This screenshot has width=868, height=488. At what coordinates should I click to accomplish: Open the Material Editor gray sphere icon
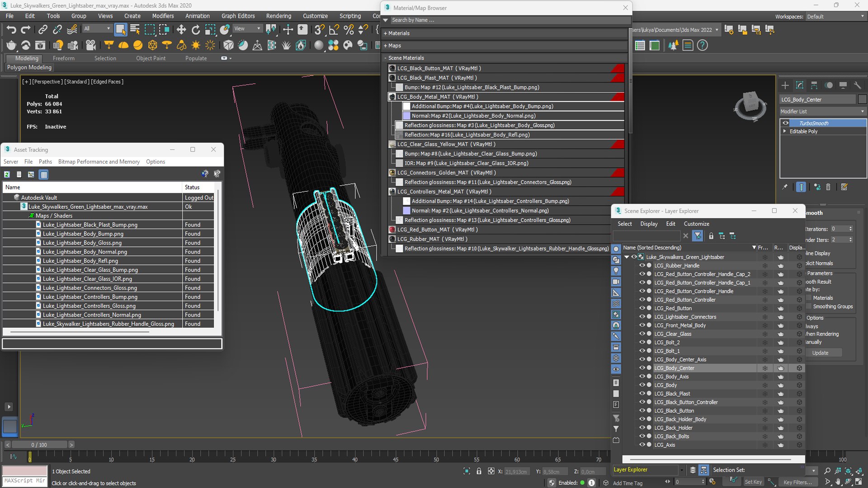tap(319, 45)
